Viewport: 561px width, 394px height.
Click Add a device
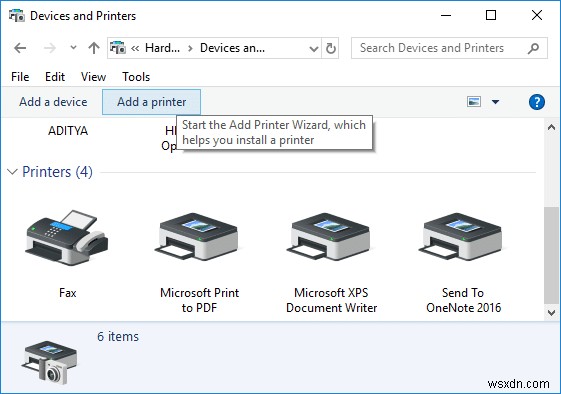point(53,102)
